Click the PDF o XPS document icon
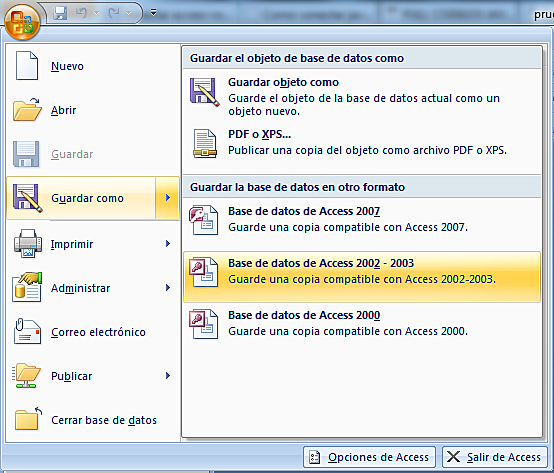The image size is (554, 473). pos(205,143)
